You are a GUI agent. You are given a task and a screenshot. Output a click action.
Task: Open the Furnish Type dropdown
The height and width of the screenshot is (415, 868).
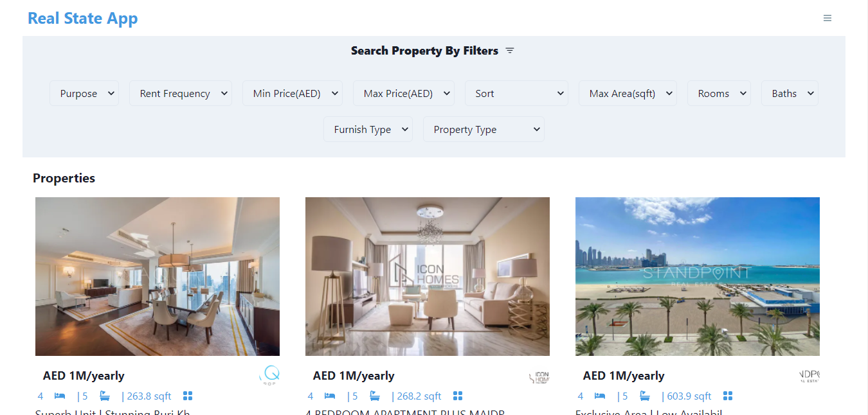(x=368, y=129)
